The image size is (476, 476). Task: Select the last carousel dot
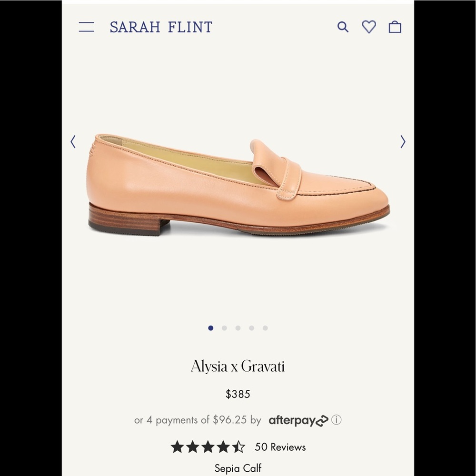[x=265, y=328]
